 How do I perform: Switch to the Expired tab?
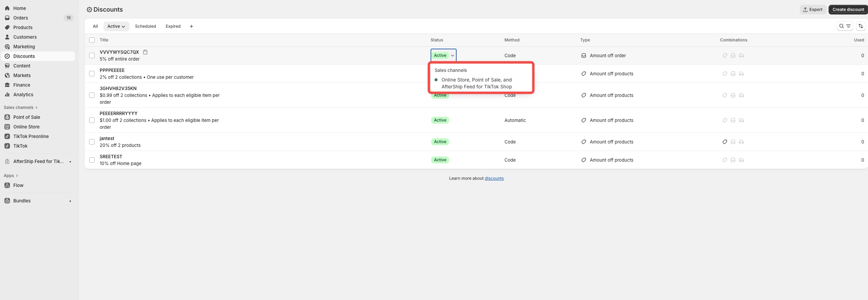[173, 26]
